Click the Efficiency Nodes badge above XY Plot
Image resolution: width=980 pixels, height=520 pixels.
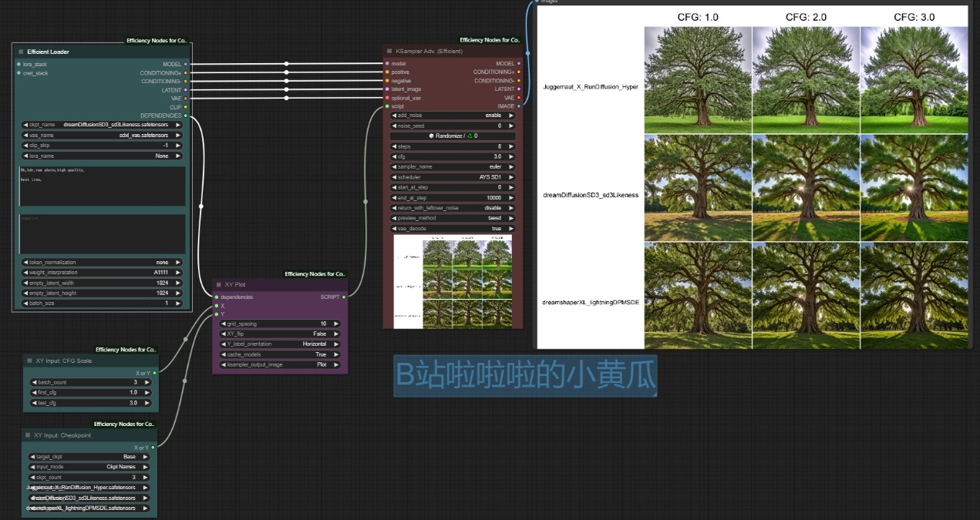315,273
